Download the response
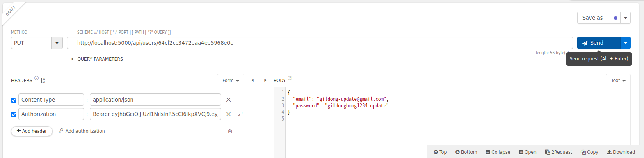Image resolution: width=644 pixels, height=158 pixels. (621, 152)
